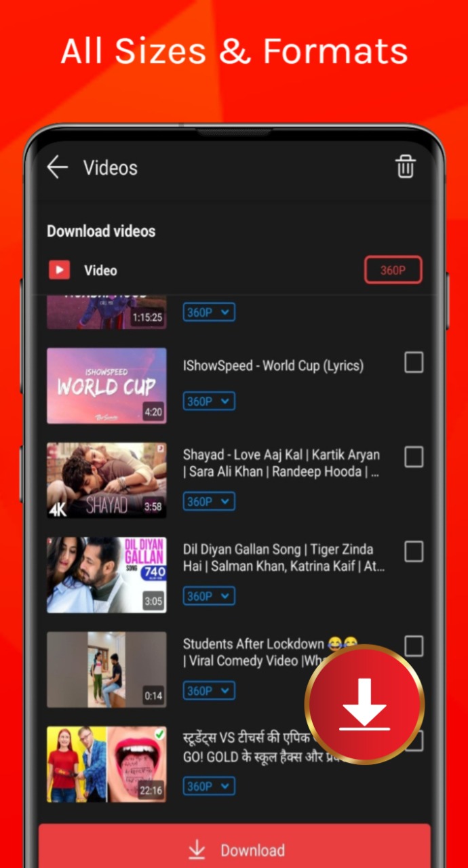Tap the large round red download badge
This screenshot has height=868, width=468.
(365, 705)
